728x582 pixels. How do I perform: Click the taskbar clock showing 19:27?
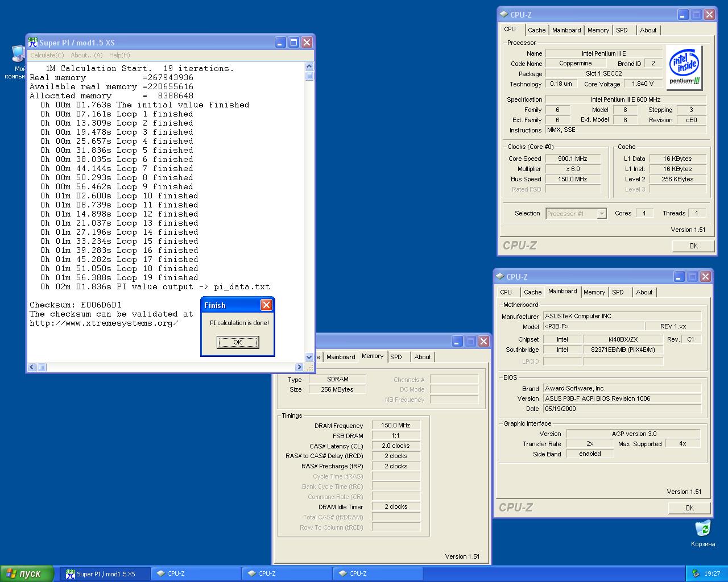[712, 573]
